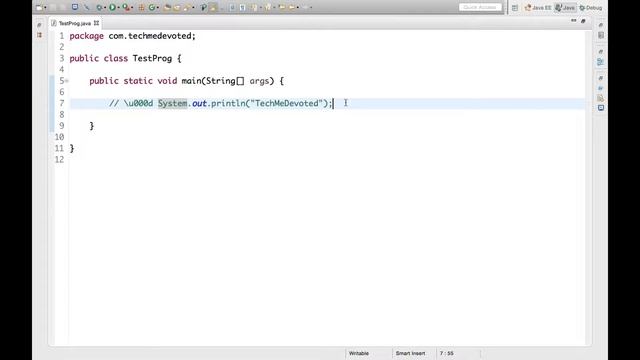640x360 pixels.
Task: Click the green Run play button
Action: click(112, 7)
